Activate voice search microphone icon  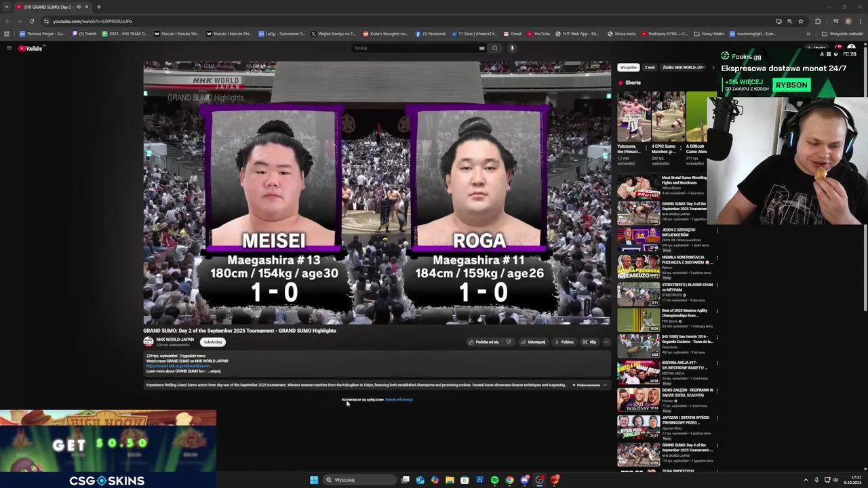pos(512,48)
